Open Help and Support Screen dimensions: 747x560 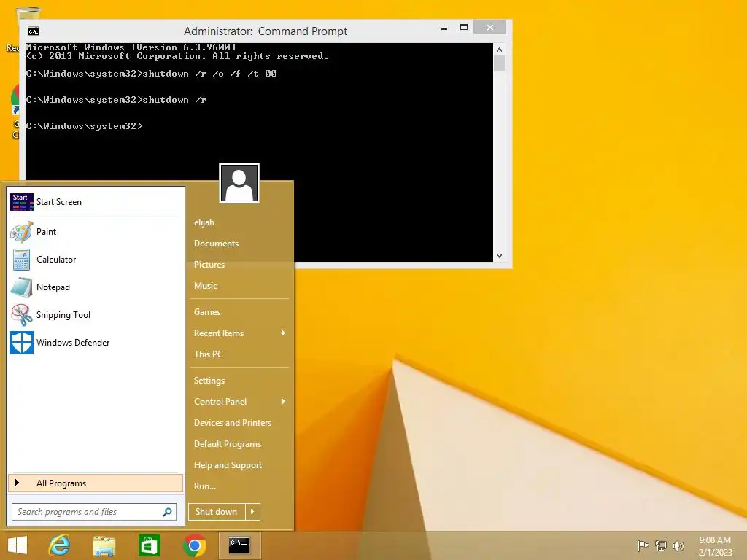(228, 465)
